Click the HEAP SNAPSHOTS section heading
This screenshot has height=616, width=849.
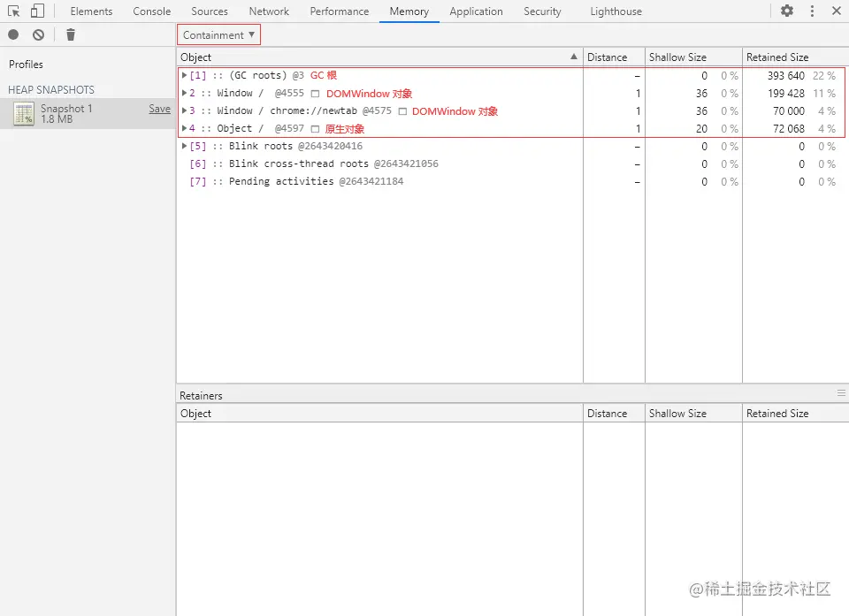point(51,90)
